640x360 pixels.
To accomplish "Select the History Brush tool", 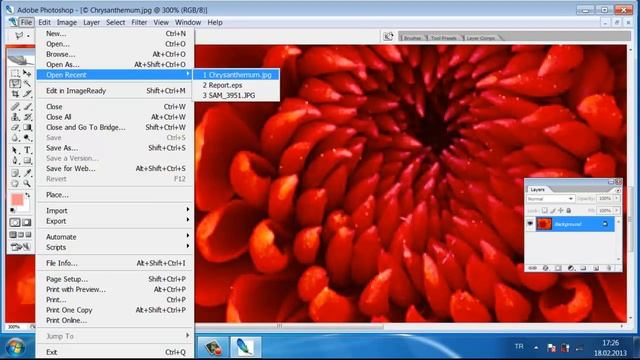I will point(27,117).
